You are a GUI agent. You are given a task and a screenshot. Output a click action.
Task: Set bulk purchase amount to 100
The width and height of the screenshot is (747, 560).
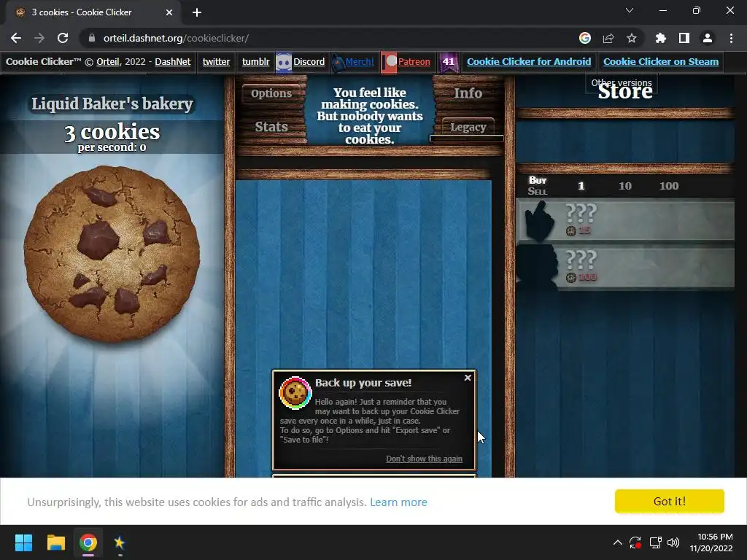click(x=669, y=186)
